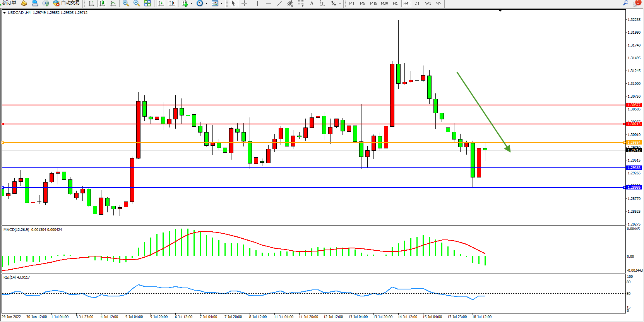644x322 pixels.
Task: Switch chart to candlestick mode
Action: pyautogui.click(x=102, y=3)
